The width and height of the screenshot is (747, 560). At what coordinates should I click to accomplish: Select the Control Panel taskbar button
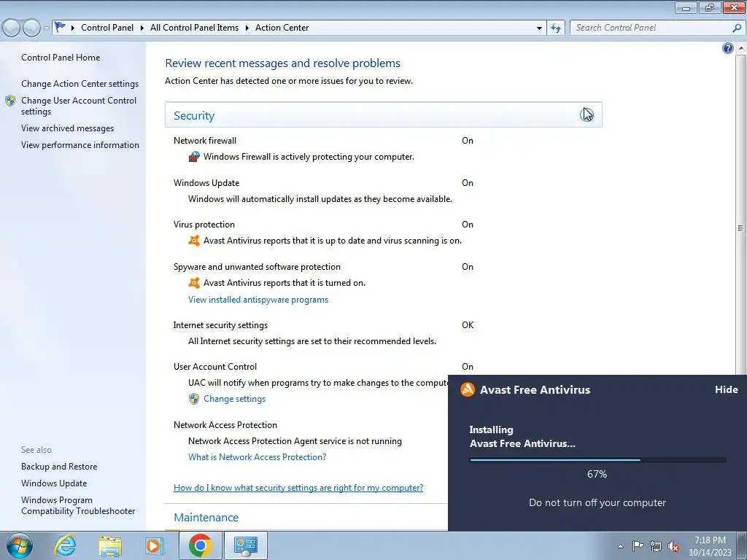(x=245, y=545)
